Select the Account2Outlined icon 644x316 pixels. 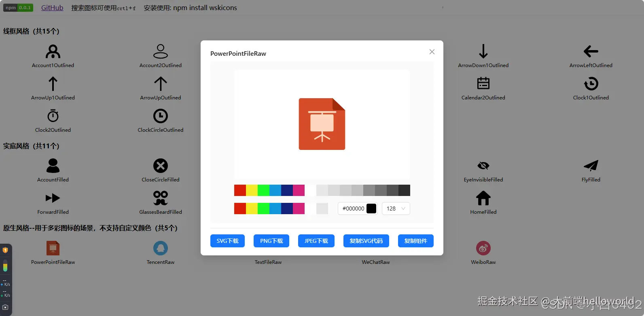click(161, 51)
